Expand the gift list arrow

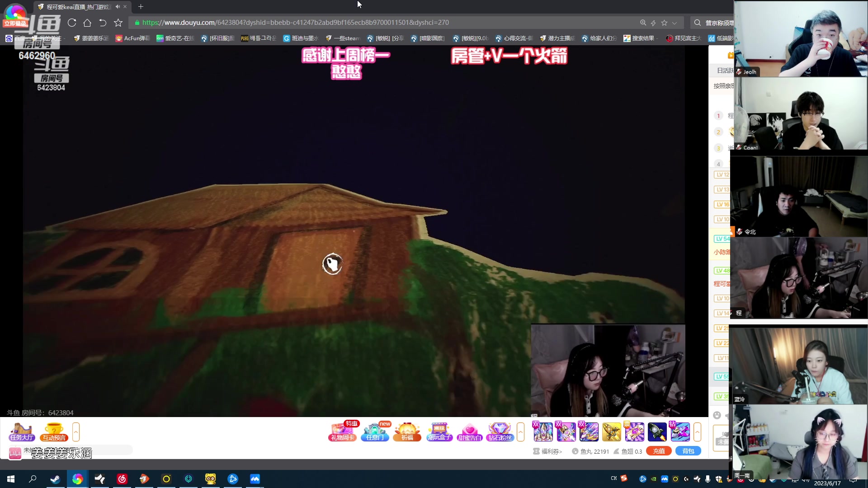click(697, 432)
